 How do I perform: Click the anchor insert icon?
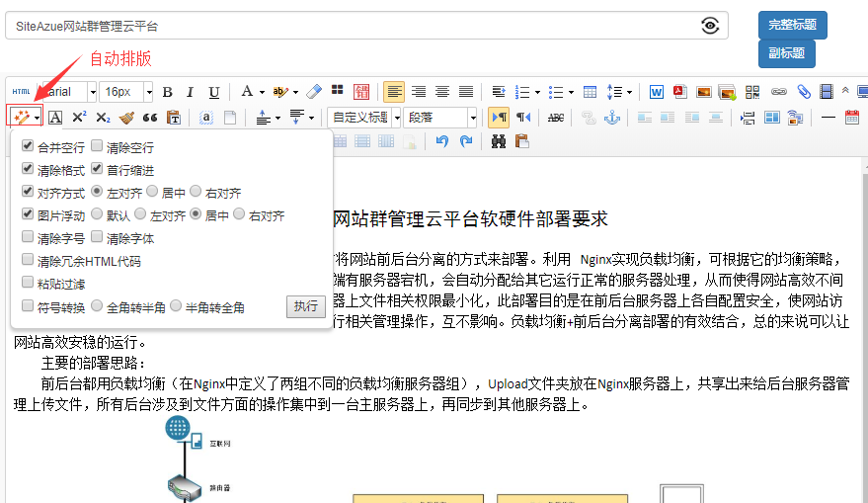pos(611,118)
